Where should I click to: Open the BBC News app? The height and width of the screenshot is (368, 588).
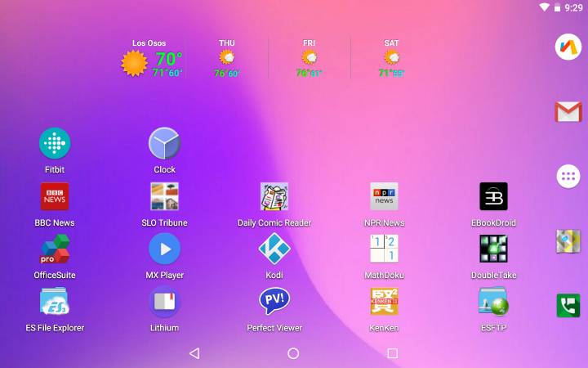(x=55, y=196)
